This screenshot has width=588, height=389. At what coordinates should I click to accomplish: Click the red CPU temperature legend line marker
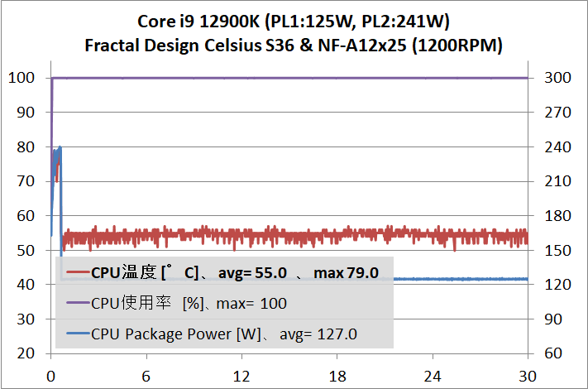pos(78,271)
